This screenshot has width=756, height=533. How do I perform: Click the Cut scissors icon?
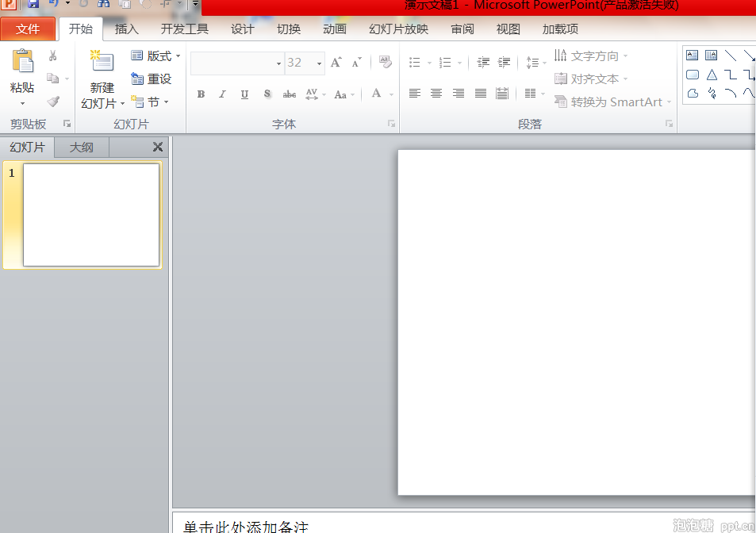coord(53,56)
